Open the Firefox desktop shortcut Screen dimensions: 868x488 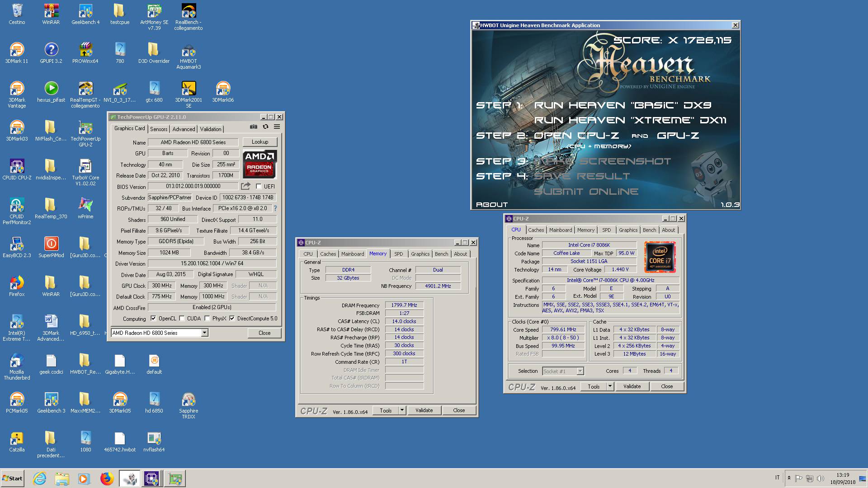coord(17,286)
